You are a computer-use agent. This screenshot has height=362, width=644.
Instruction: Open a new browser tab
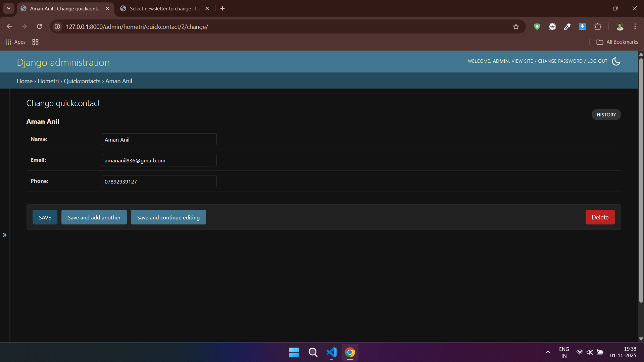tap(222, 8)
